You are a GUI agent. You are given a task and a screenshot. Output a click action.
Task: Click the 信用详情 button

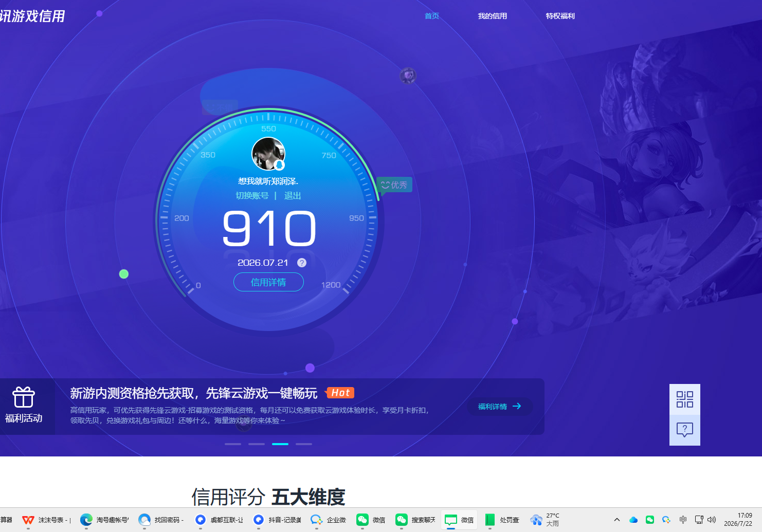coord(268,282)
